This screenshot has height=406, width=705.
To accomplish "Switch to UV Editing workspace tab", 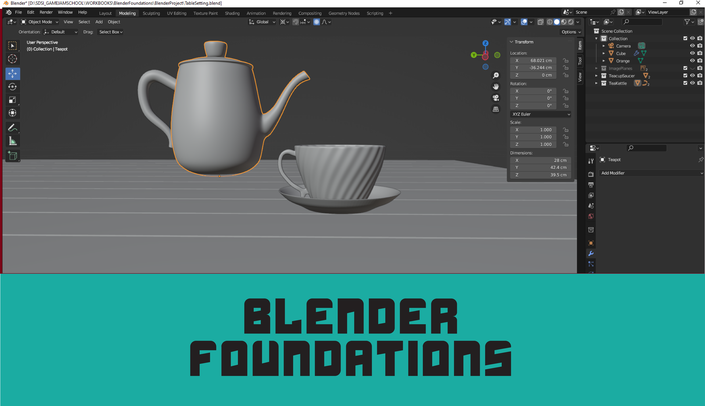I will pyautogui.click(x=176, y=13).
